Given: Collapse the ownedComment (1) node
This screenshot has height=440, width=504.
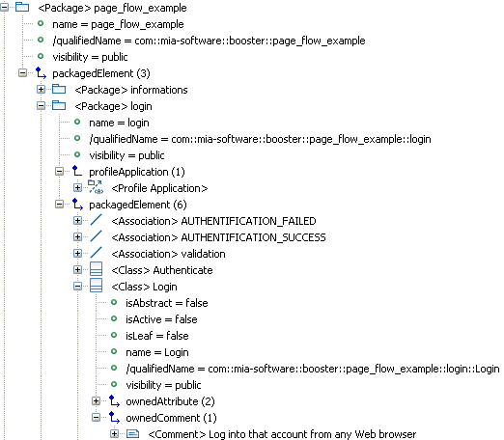Looking at the screenshot, I should tap(96, 417).
